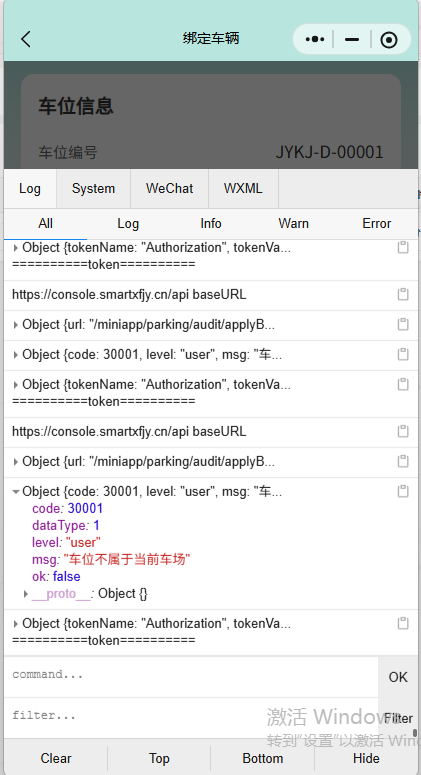
Task: Filter logs by Error level
Action: tap(377, 223)
